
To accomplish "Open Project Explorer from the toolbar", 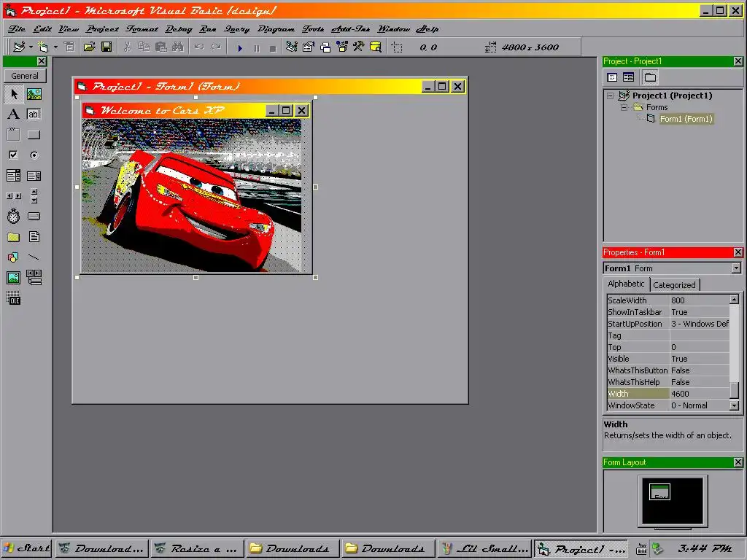I will point(292,47).
